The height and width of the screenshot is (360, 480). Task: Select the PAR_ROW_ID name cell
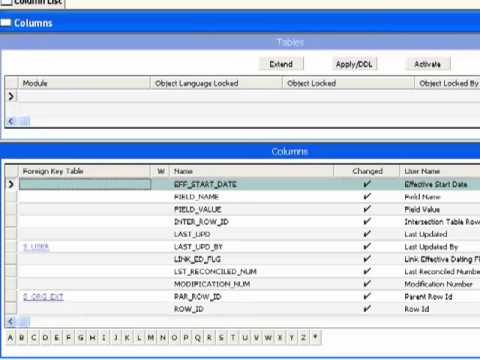click(251, 297)
